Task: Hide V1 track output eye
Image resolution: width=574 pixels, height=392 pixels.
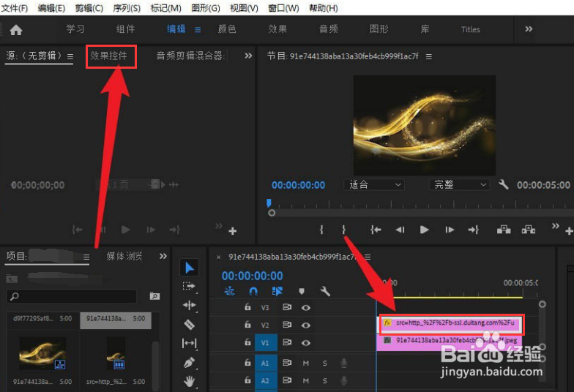Action: pos(306,342)
